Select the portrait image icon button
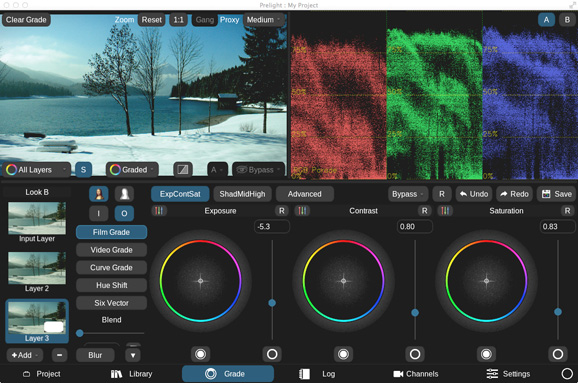This screenshot has height=383, width=578. [x=99, y=194]
